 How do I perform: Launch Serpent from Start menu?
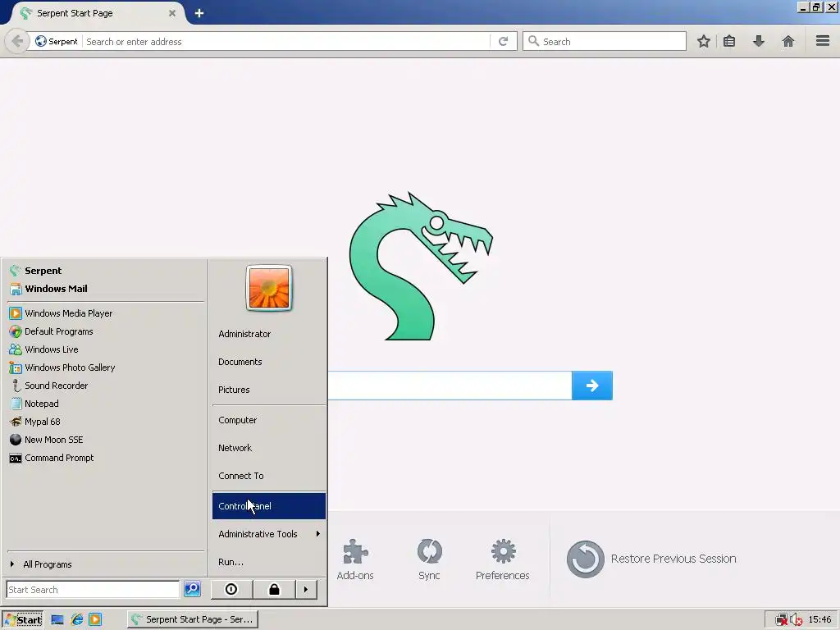[105, 271]
